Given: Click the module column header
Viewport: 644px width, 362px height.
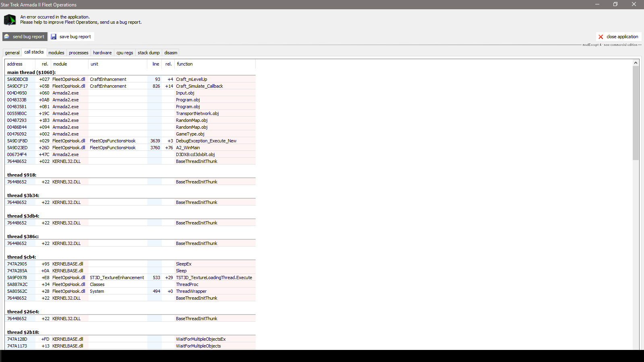Looking at the screenshot, I should click(x=70, y=64).
